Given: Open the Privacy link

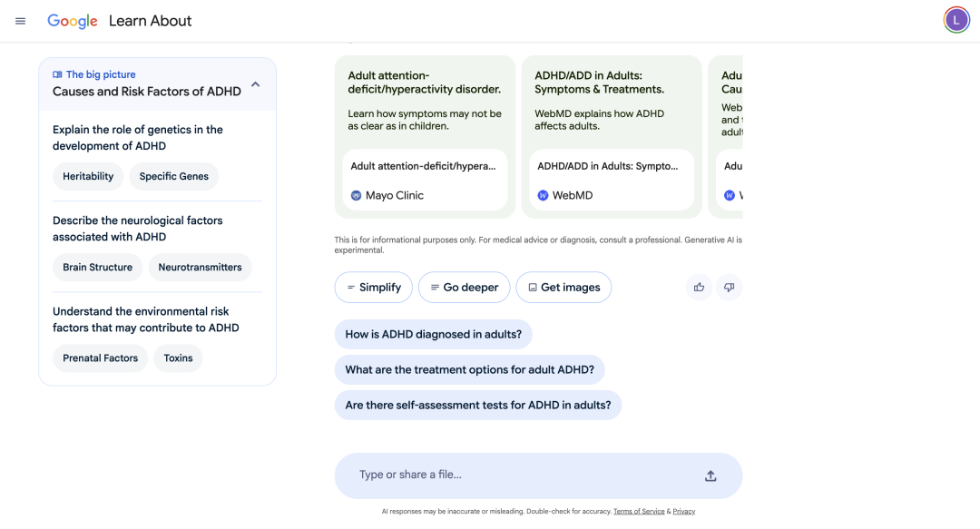Looking at the screenshot, I should [683, 512].
